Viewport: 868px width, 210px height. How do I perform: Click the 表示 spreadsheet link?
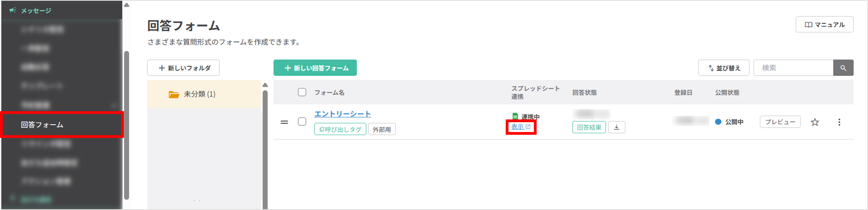pyautogui.click(x=519, y=127)
